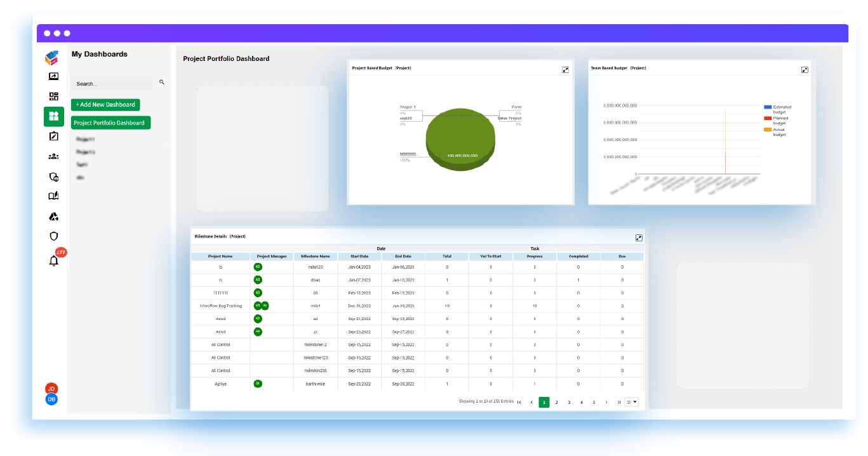This screenshot has width=868, height=456.
Task: Select page 2 in pagination
Action: point(557,402)
